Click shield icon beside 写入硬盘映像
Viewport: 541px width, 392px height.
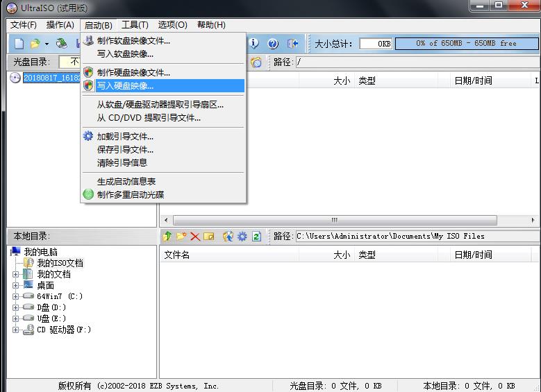88,85
